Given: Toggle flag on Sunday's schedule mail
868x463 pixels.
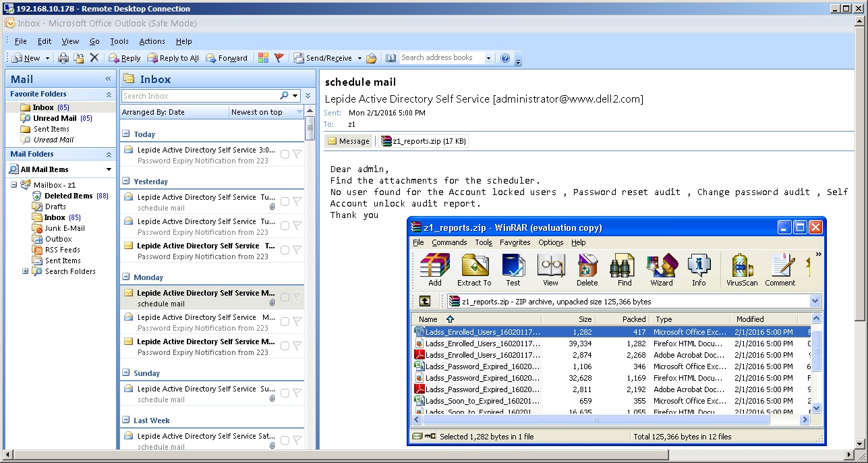Looking at the screenshot, I should click(296, 393).
